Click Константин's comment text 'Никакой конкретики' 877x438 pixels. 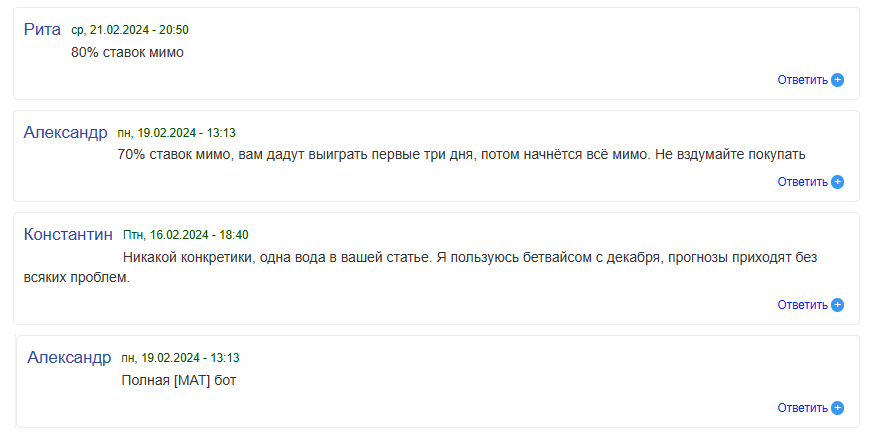(188, 257)
